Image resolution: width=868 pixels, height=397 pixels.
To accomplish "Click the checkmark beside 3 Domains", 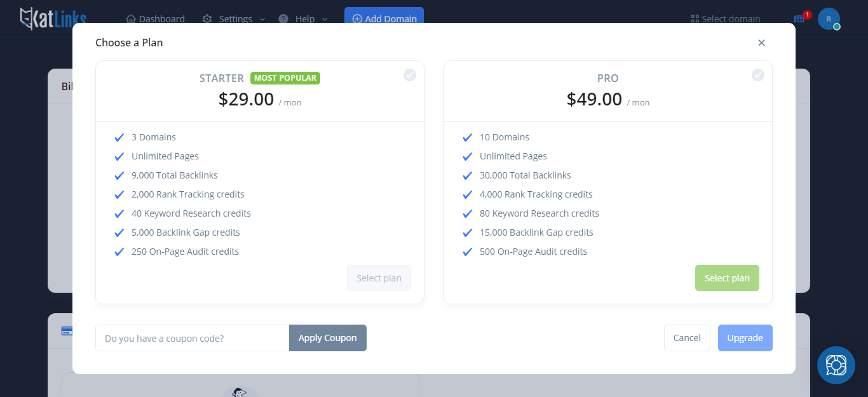I will pyautogui.click(x=119, y=137).
